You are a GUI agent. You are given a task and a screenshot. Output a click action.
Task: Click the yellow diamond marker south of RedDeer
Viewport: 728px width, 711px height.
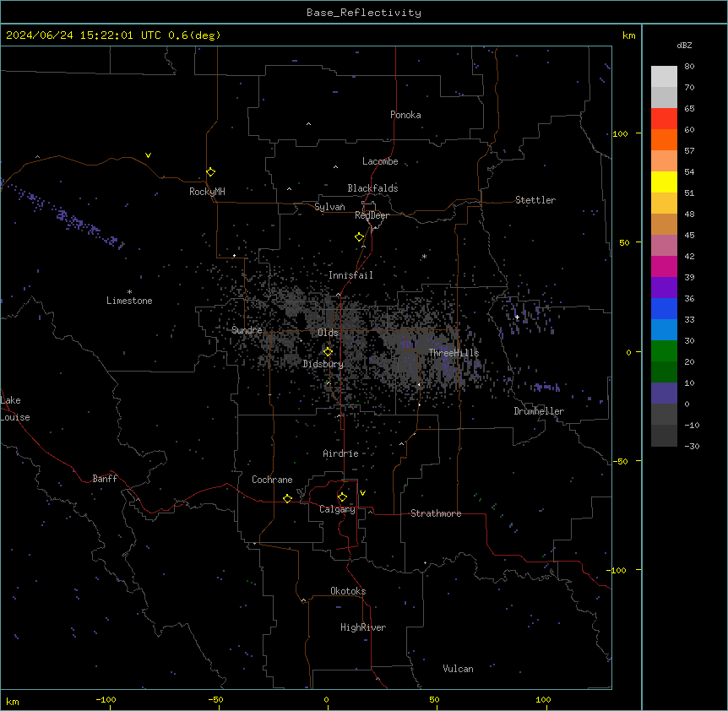(360, 237)
